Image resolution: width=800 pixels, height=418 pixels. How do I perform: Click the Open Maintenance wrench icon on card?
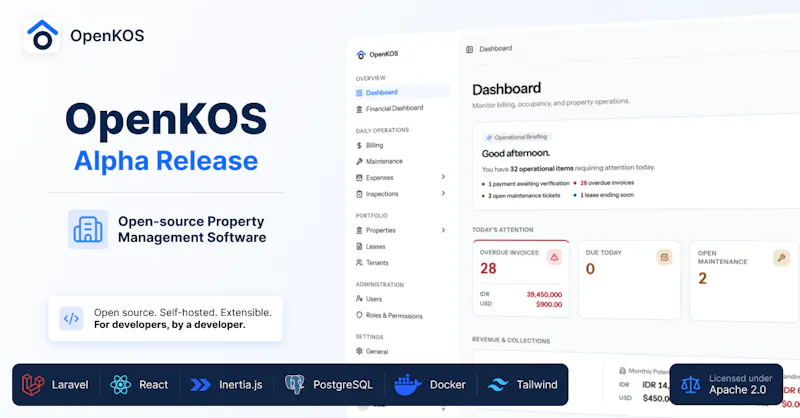[x=781, y=258]
